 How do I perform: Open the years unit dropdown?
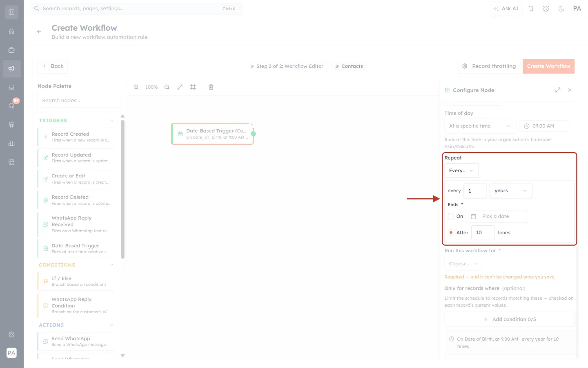click(511, 191)
